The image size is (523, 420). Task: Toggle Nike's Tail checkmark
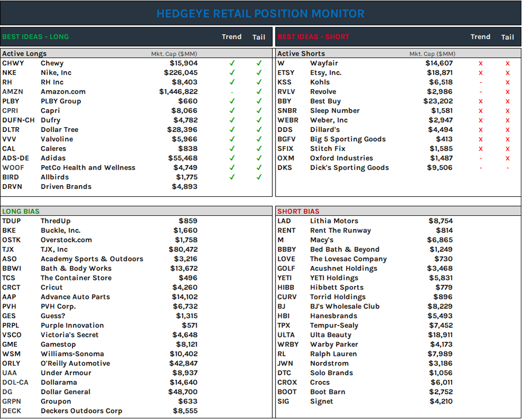[259, 72]
